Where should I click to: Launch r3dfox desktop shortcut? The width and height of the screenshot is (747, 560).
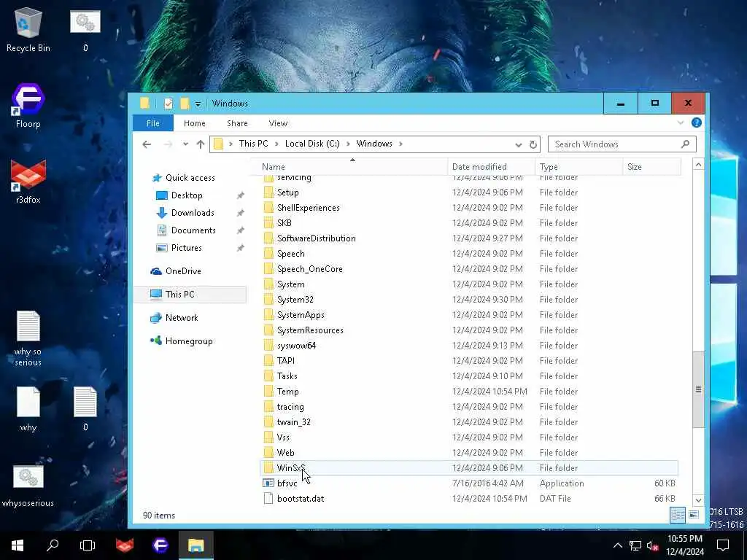click(x=28, y=182)
